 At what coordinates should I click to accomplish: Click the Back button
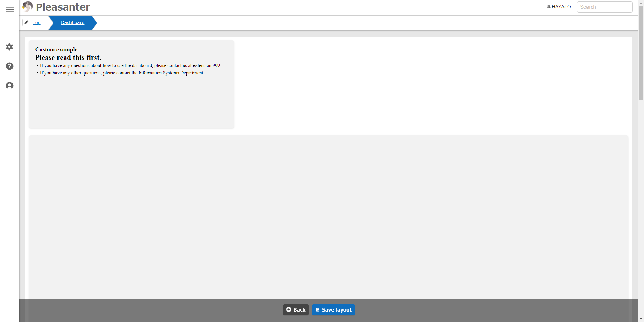pyautogui.click(x=296, y=309)
